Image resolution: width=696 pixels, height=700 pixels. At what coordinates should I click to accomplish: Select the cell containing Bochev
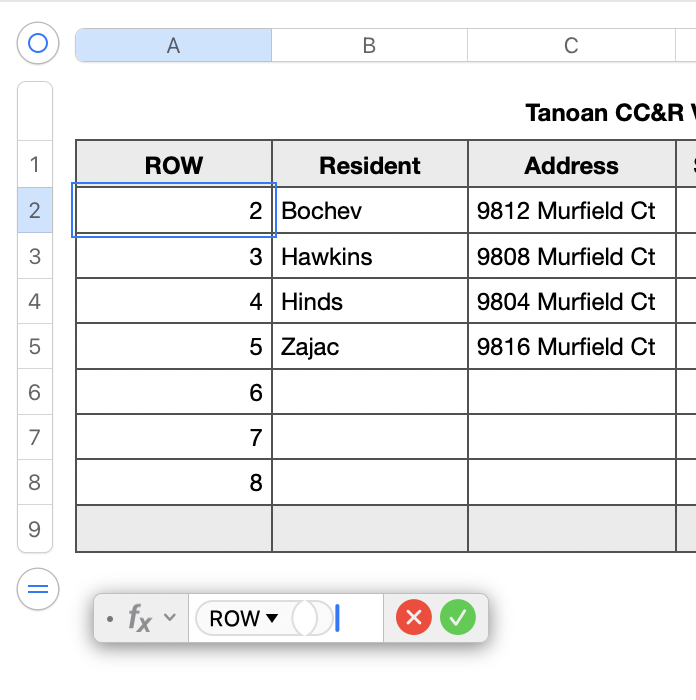[369, 211]
